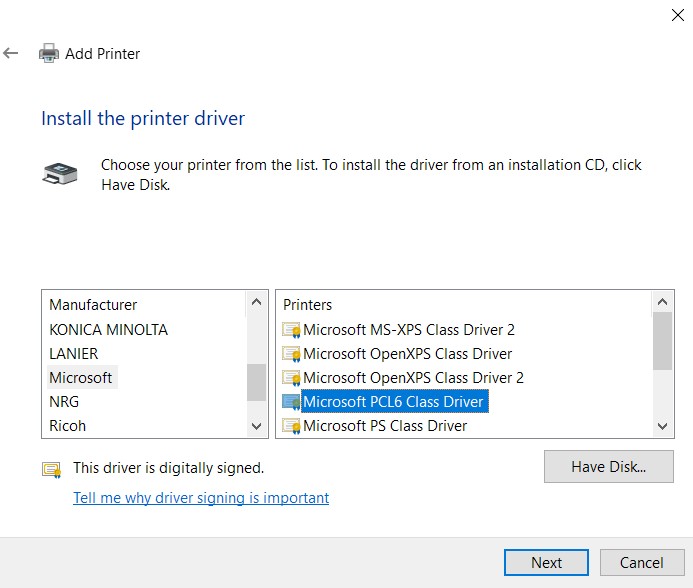Choose Microsoft OpenXPS Class Driver

pyautogui.click(x=407, y=354)
